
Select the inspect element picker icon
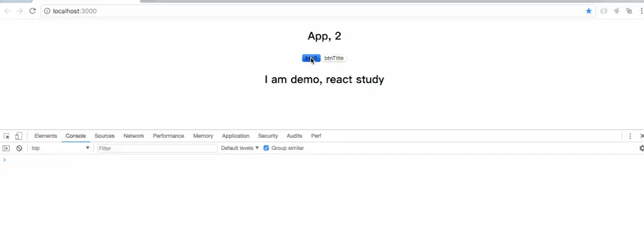point(6,136)
